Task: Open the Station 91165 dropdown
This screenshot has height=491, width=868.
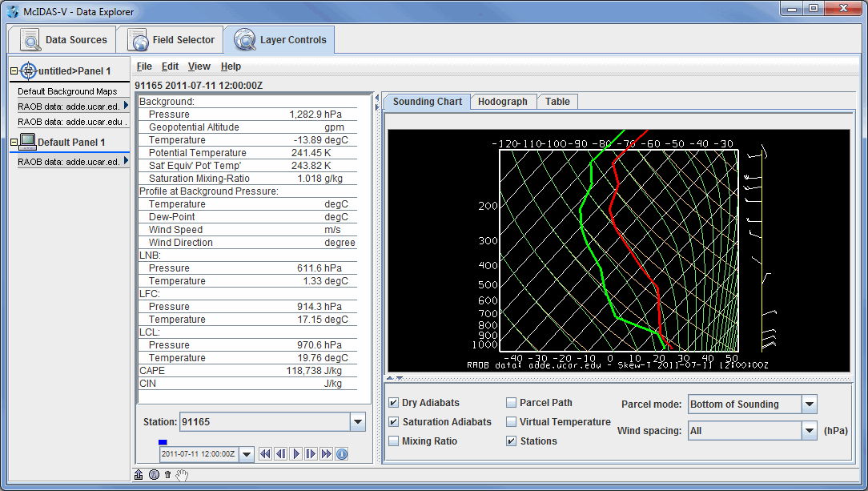Action: click(x=358, y=422)
